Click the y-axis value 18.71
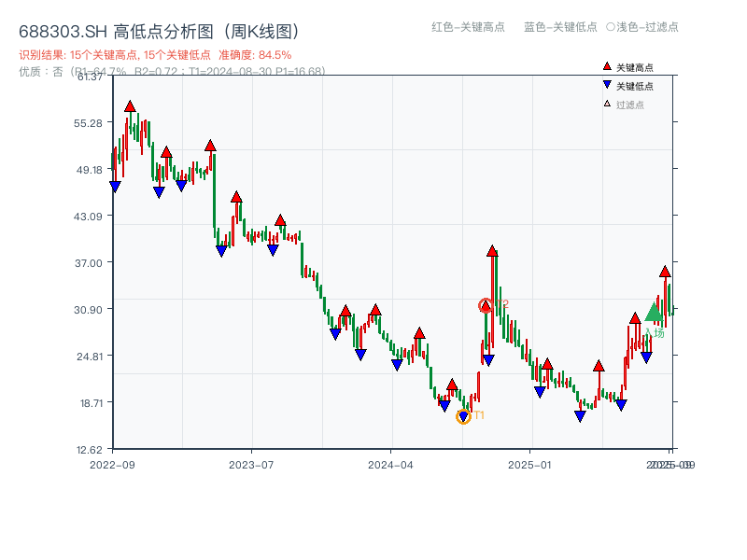This screenshot has height=560, width=747. point(91,403)
